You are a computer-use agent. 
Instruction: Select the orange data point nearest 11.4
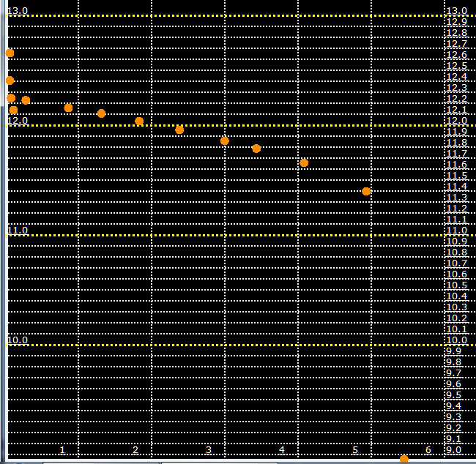tap(366, 191)
